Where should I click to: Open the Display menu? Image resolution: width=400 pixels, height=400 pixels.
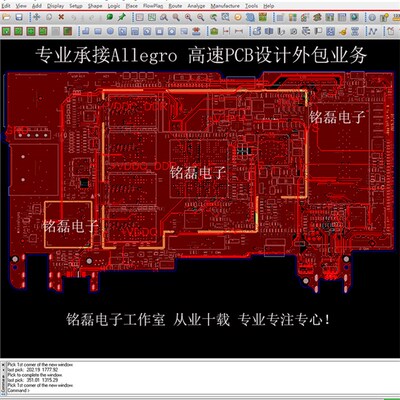tap(55, 6)
